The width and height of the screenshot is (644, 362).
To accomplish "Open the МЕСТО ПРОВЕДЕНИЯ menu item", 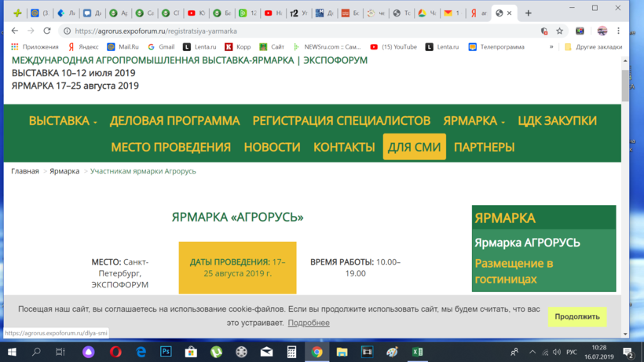I will pyautogui.click(x=171, y=147).
